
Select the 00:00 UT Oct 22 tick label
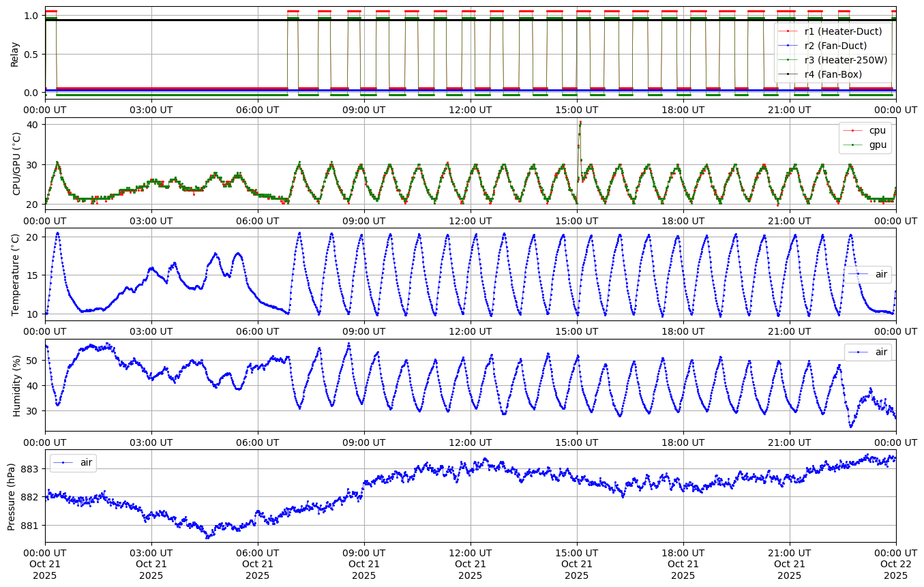[895, 563]
